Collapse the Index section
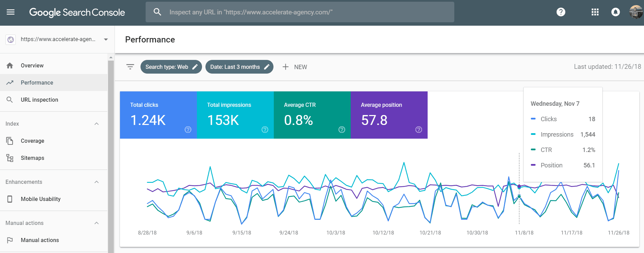This screenshot has width=644, height=253. (96, 124)
